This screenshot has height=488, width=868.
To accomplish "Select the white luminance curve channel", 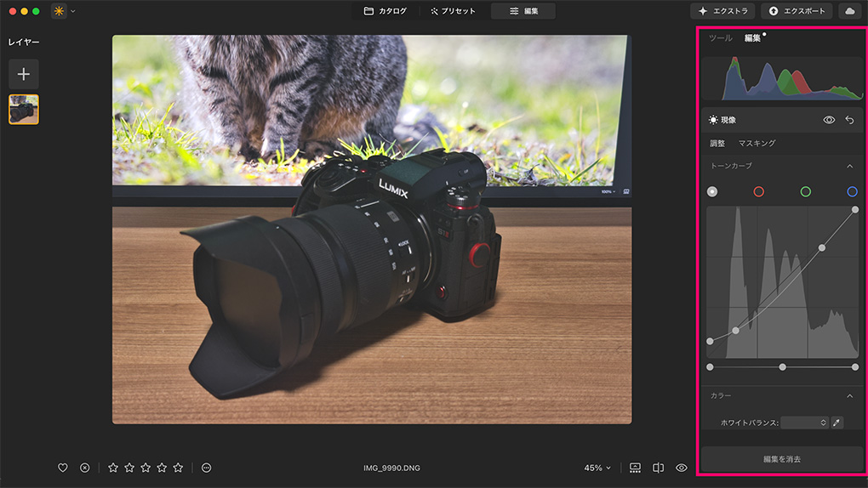I will [712, 191].
